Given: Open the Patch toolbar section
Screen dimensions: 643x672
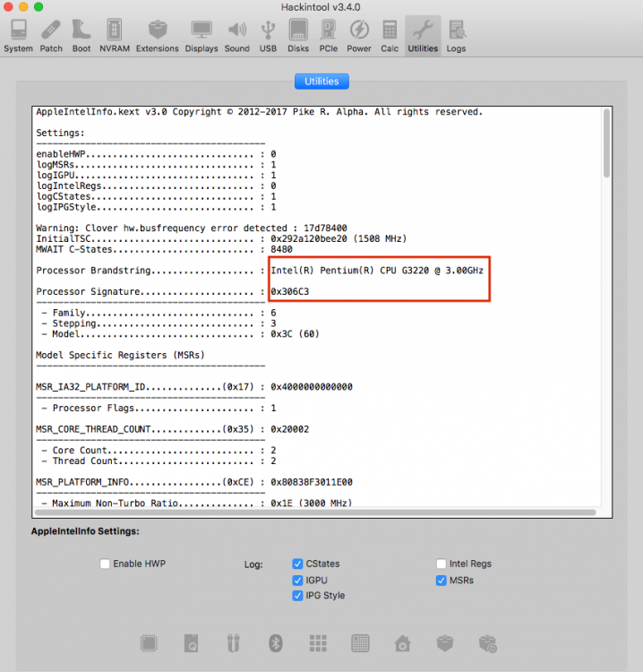Looking at the screenshot, I should pyautogui.click(x=51, y=36).
